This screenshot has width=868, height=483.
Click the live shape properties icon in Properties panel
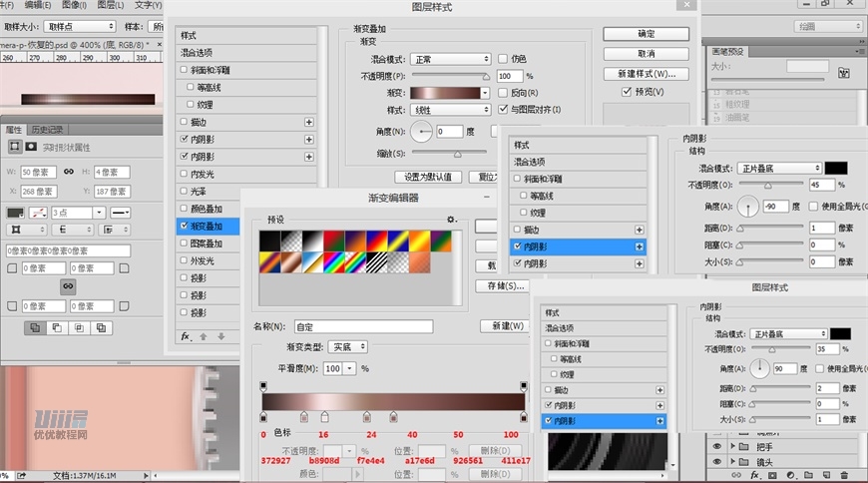[15, 147]
